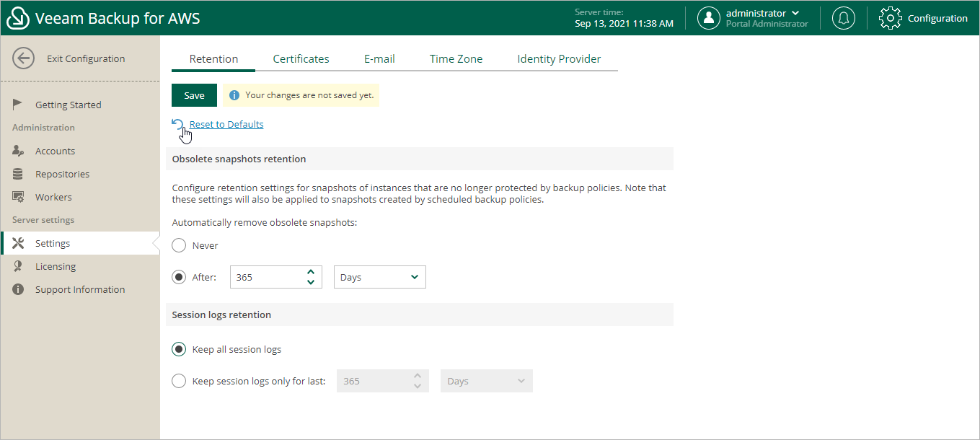
Task: Click the 'Your changes are not saved yet.' notice
Action: tap(301, 95)
